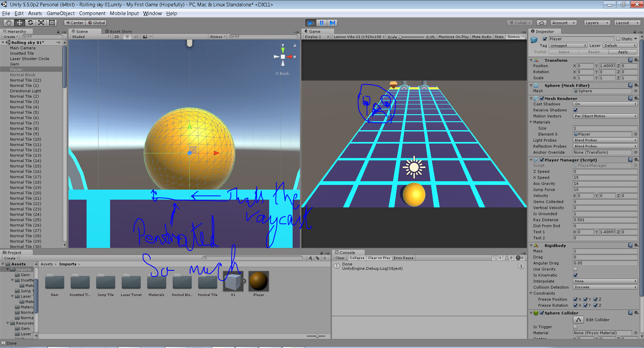Click the Play button
The image size is (644, 348).
[311, 23]
